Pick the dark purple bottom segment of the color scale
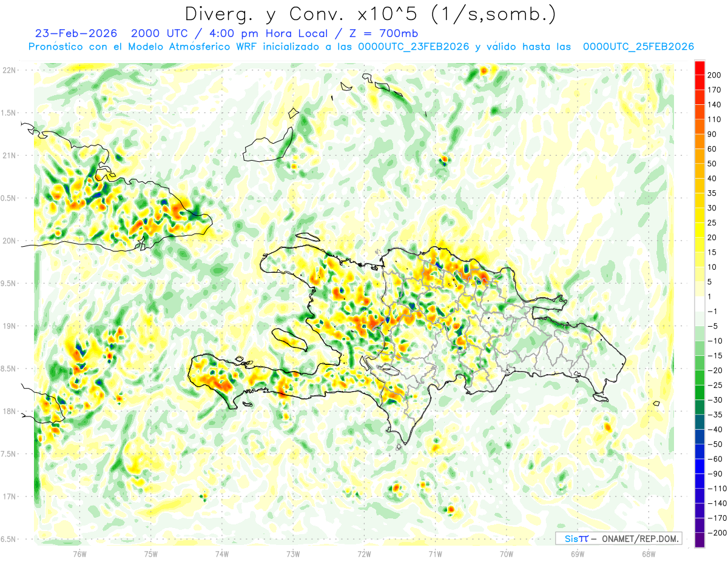This screenshot has width=728, height=562. pos(699,540)
